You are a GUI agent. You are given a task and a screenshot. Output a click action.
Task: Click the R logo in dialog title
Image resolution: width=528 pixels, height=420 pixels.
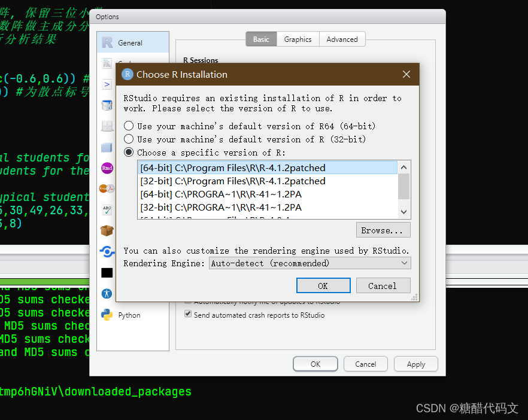tap(128, 74)
